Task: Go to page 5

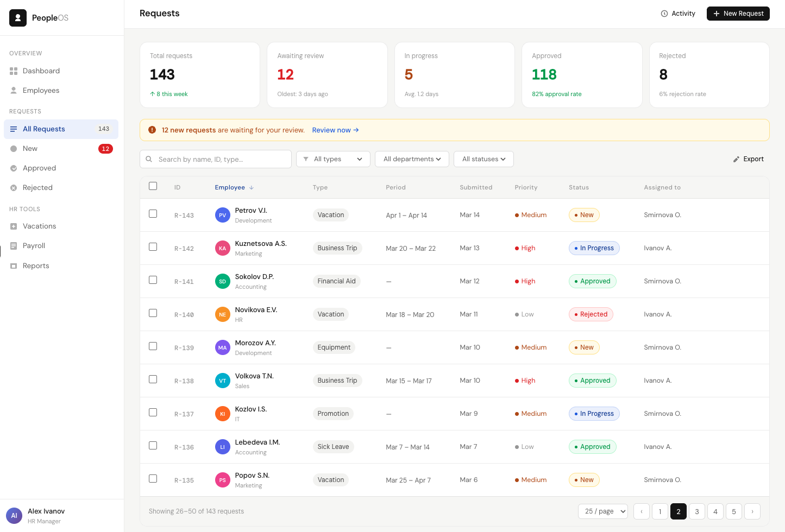Action: 734,511
